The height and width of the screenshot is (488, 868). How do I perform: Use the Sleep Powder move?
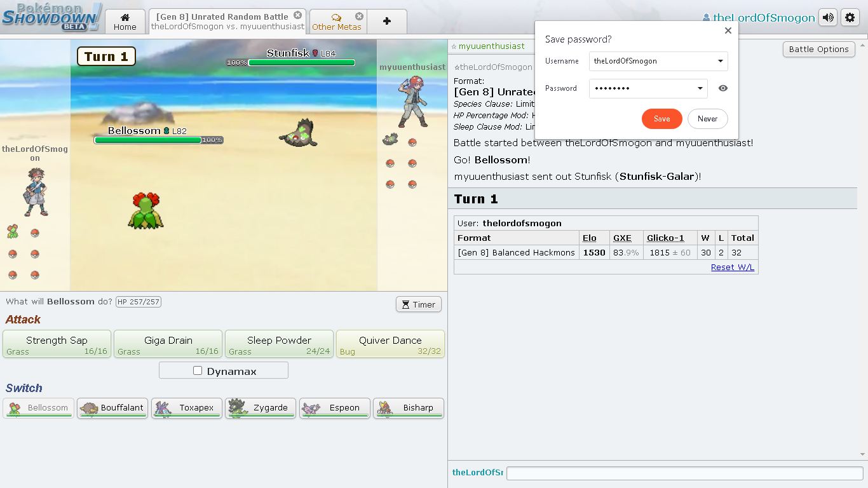(x=279, y=344)
